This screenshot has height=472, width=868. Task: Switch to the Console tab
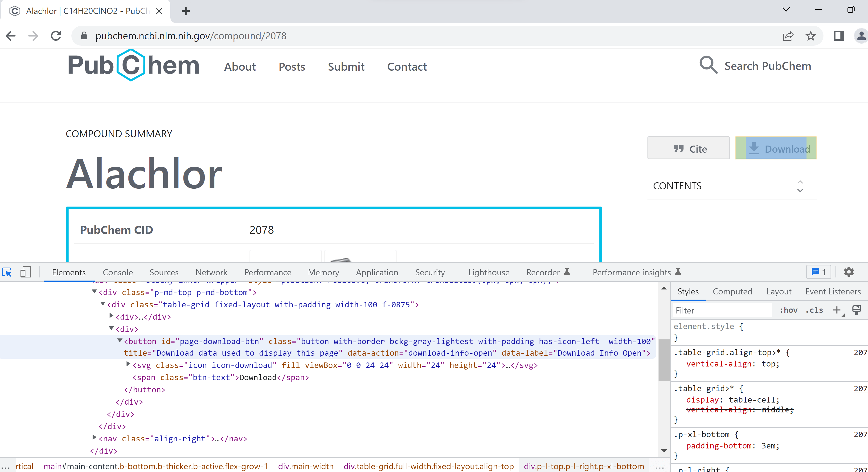tap(118, 272)
